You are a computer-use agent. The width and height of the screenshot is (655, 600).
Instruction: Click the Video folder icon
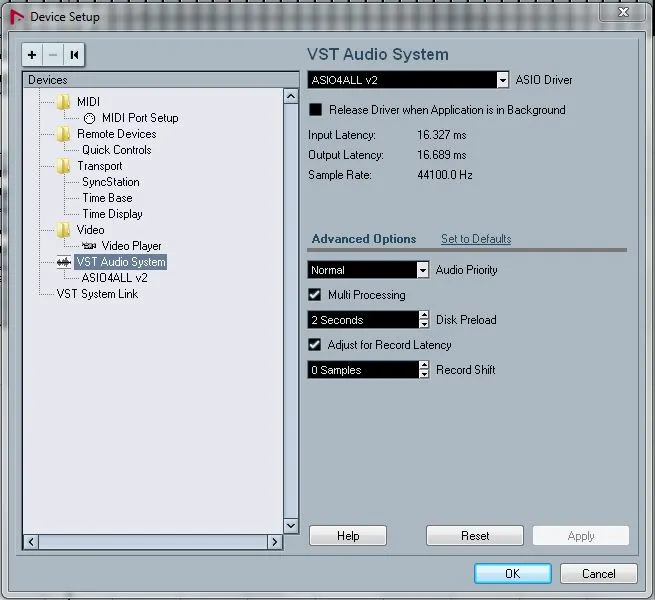click(63, 230)
